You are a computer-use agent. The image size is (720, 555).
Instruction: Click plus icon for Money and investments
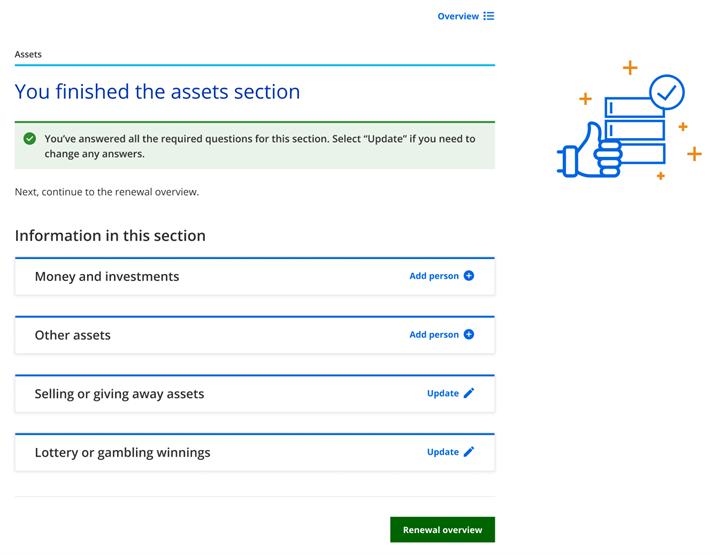pyautogui.click(x=469, y=276)
